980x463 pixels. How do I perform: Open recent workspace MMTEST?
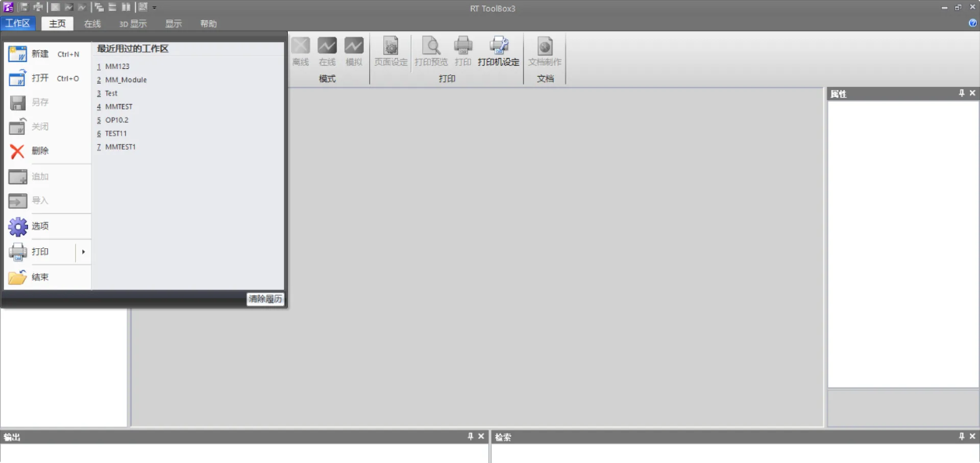[x=118, y=107]
